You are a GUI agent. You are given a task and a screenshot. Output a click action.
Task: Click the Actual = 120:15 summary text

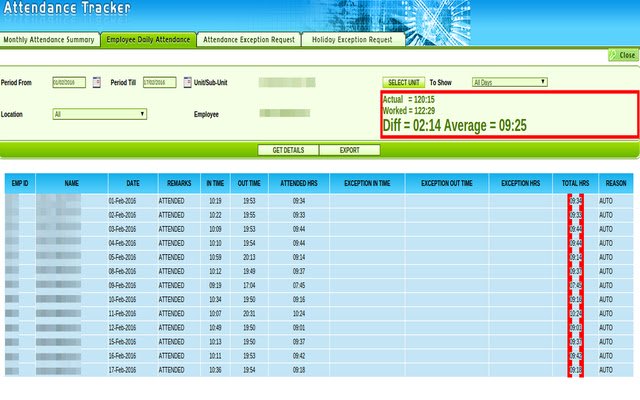pos(409,99)
